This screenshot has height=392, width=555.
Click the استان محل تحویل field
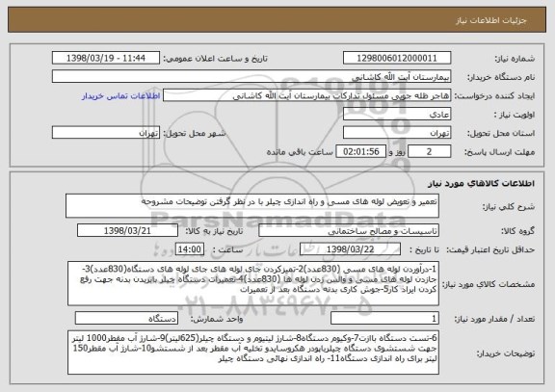click(x=397, y=133)
